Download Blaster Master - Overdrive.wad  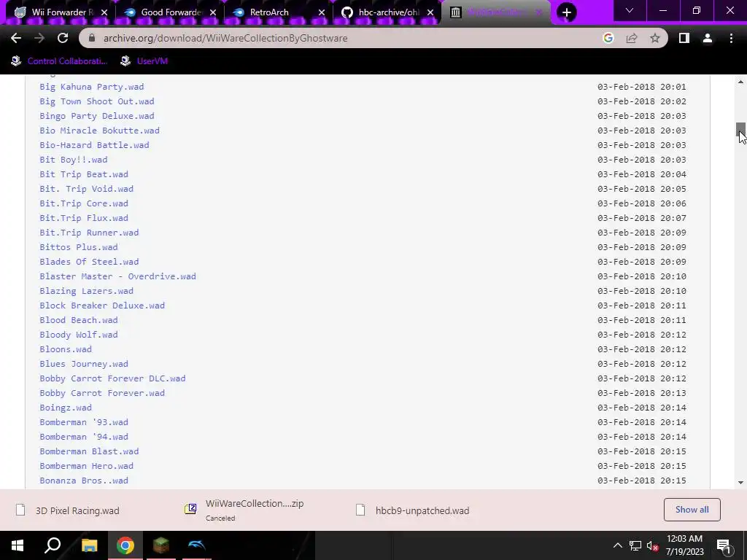coord(117,276)
